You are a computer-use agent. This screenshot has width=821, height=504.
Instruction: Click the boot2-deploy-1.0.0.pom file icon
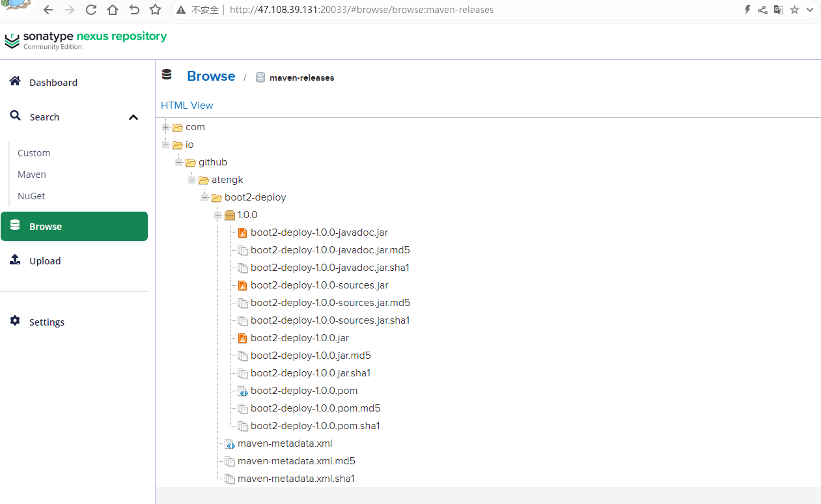(242, 391)
